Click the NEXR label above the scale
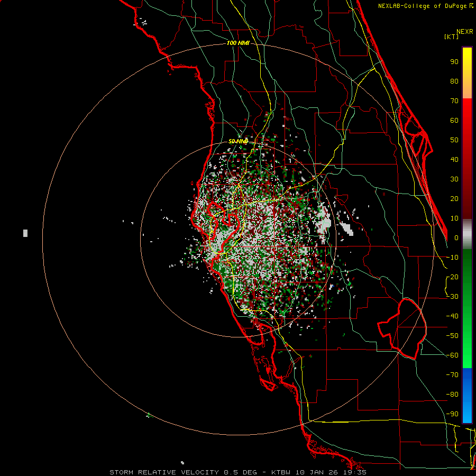The image size is (476, 476). click(464, 32)
